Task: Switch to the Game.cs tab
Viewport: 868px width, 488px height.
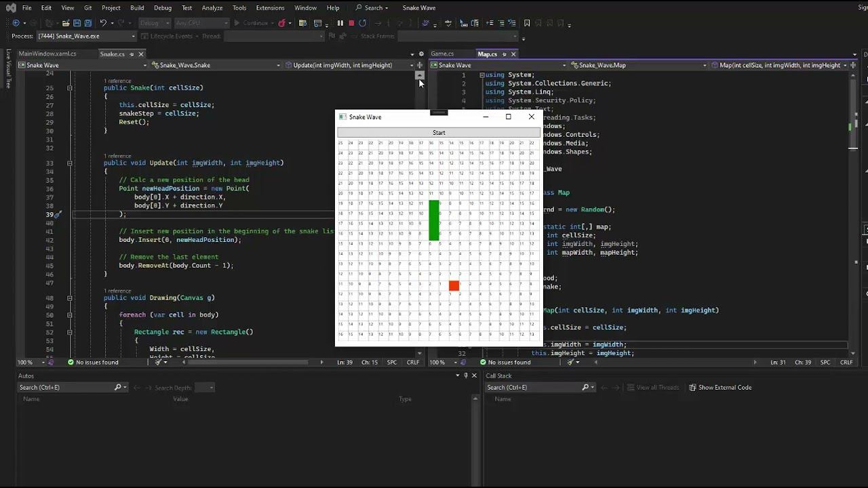Action: [x=442, y=54]
